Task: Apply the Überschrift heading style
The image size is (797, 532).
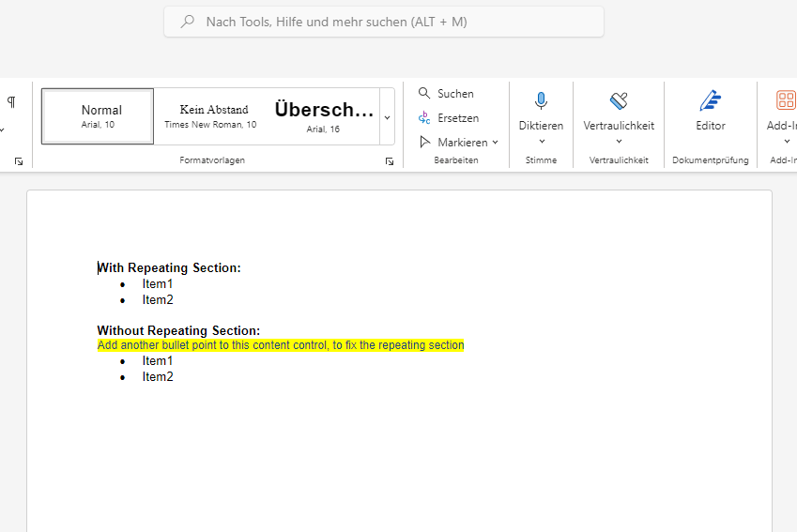Action: tap(323, 116)
